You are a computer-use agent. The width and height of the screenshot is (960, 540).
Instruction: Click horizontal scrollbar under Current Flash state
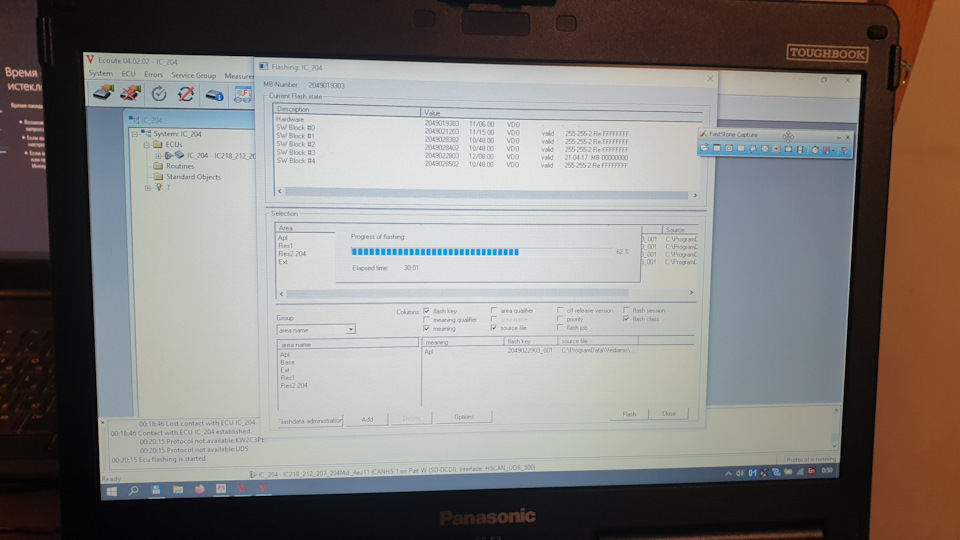click(x=487, y=193)
